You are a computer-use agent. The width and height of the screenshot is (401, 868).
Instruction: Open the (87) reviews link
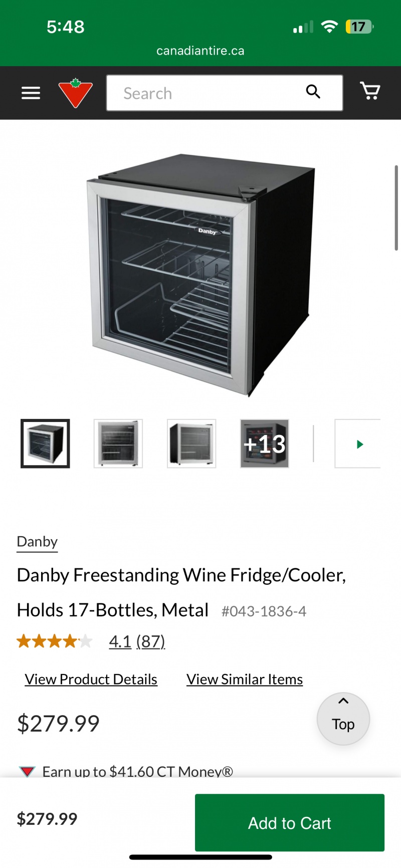(150, 641)
